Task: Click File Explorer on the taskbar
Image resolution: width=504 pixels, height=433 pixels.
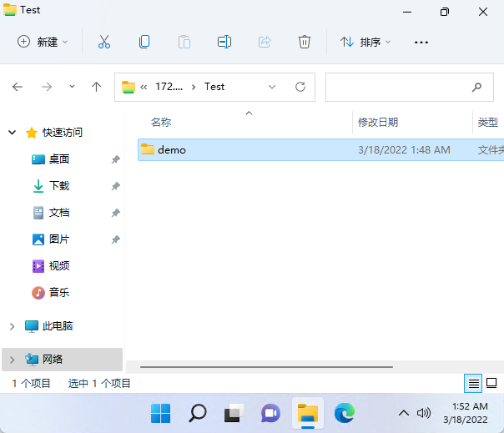Action: point(308,413)
